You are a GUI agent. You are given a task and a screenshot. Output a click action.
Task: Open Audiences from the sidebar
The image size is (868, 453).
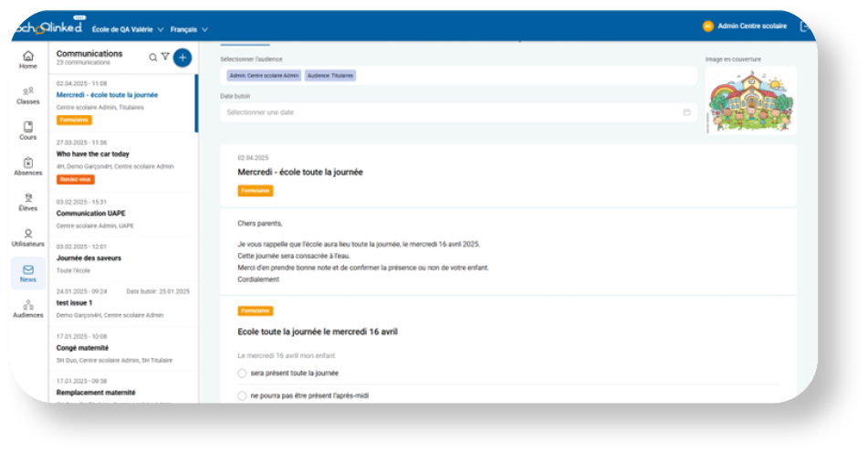pyautogui.click(x=27, y=309)
